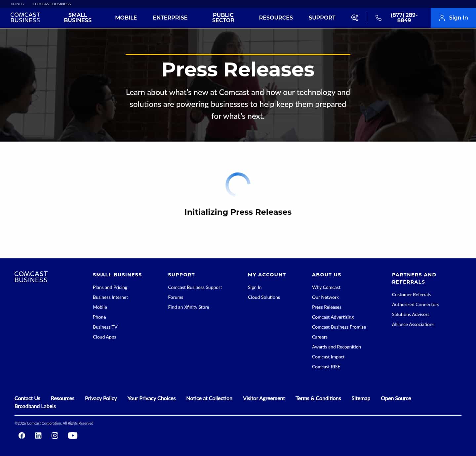This screenshot has height=456, width=476.
Task: Open Alliance Associations footer link
Action: point(413,324)
